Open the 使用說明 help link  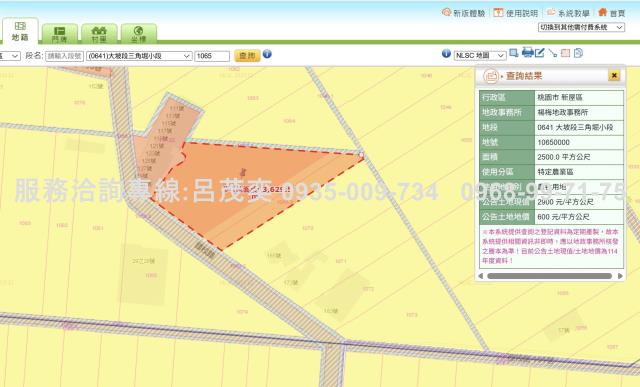pyautogui.click(x=516, y=13)
